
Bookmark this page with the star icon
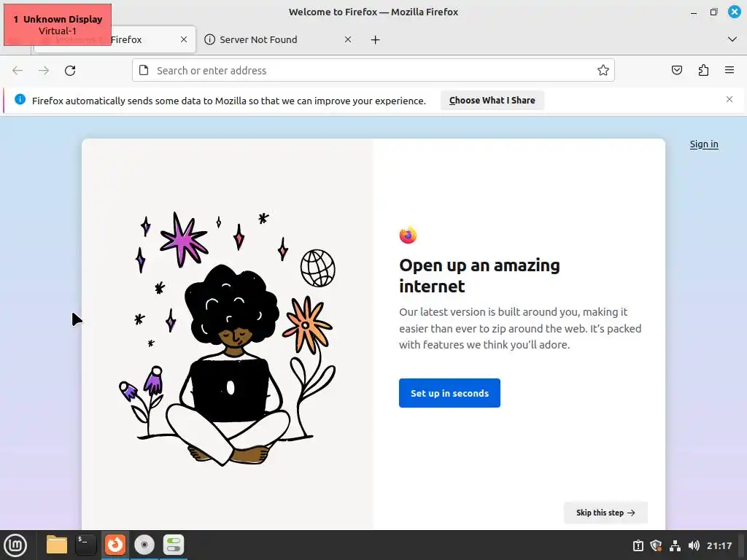(603, 71)
